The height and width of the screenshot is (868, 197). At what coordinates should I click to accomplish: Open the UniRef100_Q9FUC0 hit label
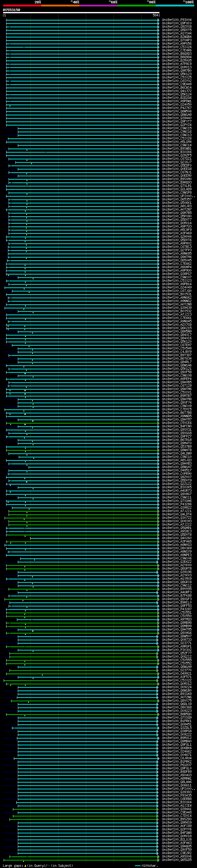[x=177, y=23]
